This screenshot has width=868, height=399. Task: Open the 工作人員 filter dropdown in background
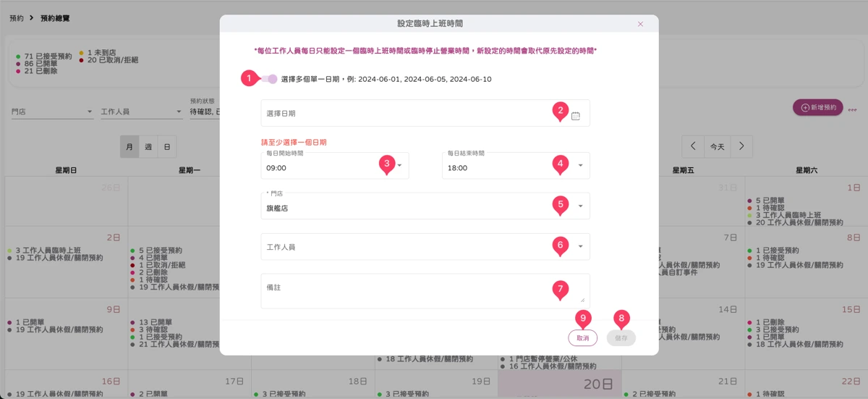pyautogui.click(x=141, y=112)
